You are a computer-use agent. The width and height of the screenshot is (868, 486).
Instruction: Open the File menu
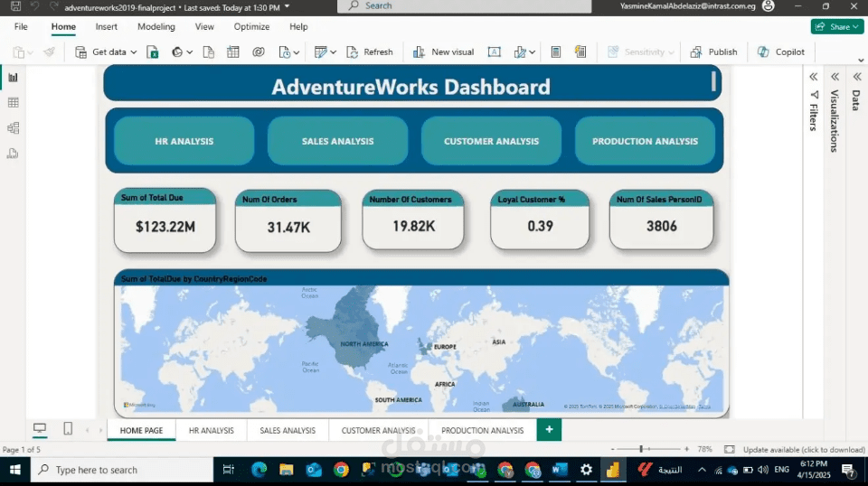click(21, 26)
